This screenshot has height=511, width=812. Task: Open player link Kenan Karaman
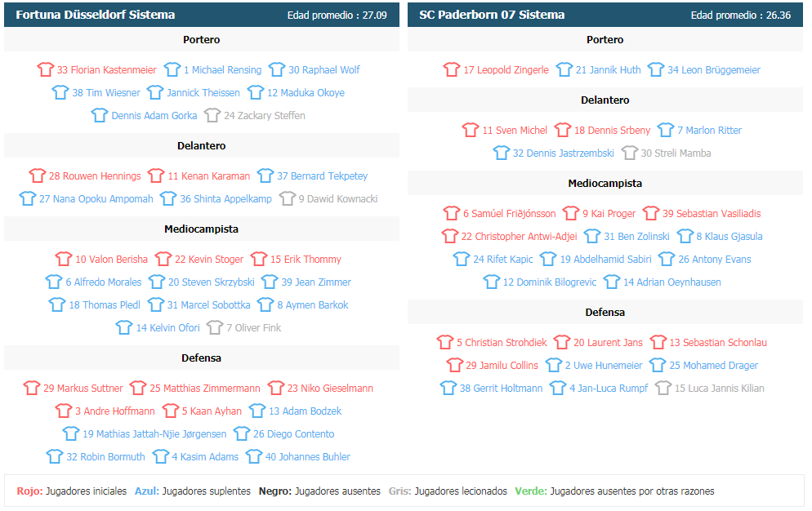point(208,176)
